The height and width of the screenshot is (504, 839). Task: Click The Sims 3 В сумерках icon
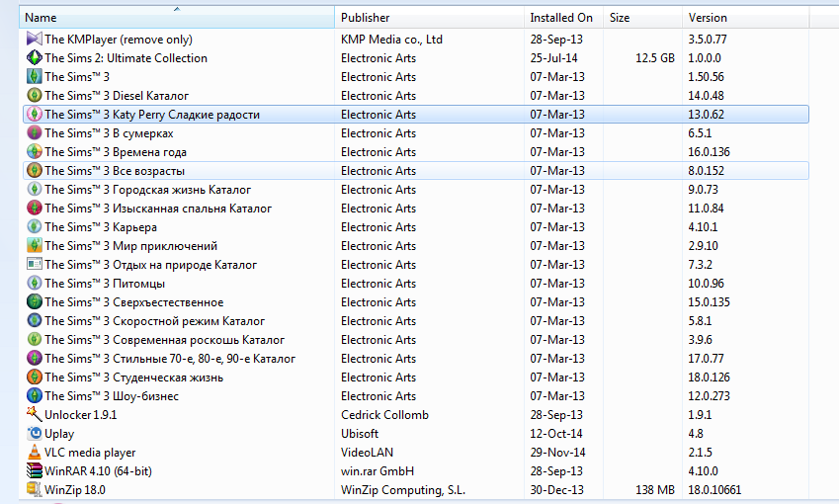pos(35,132)
